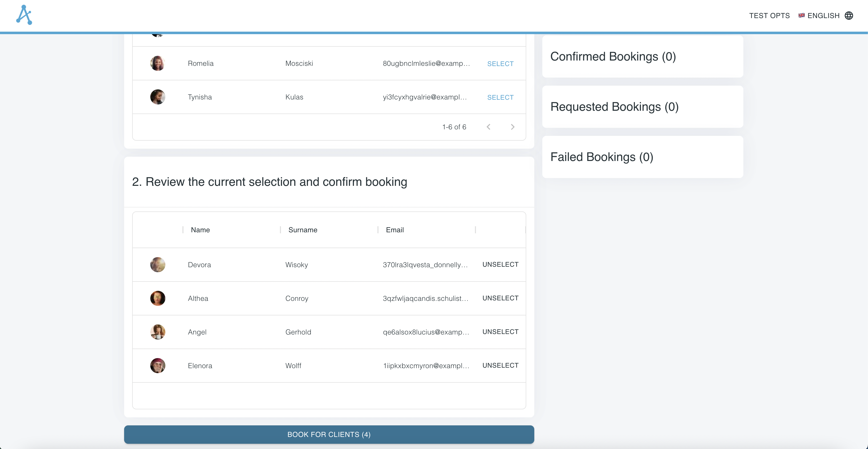This screenshot has height=449, width=868.
Task: Click the app logo in the top left
Action: tap(24, 15)
